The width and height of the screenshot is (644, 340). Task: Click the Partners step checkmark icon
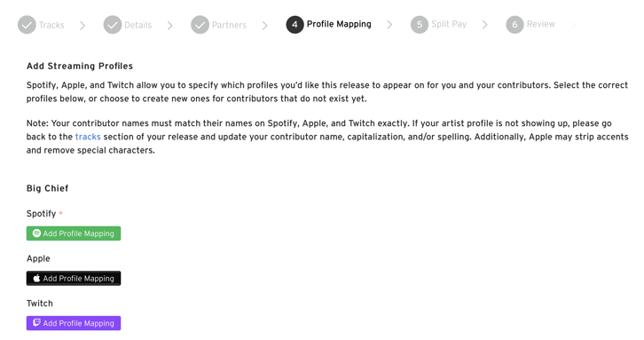200,25
